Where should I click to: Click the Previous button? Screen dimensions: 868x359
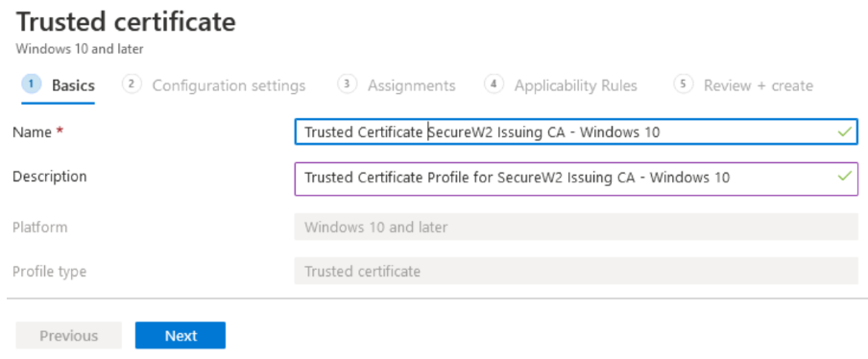[x=68, y=335]
